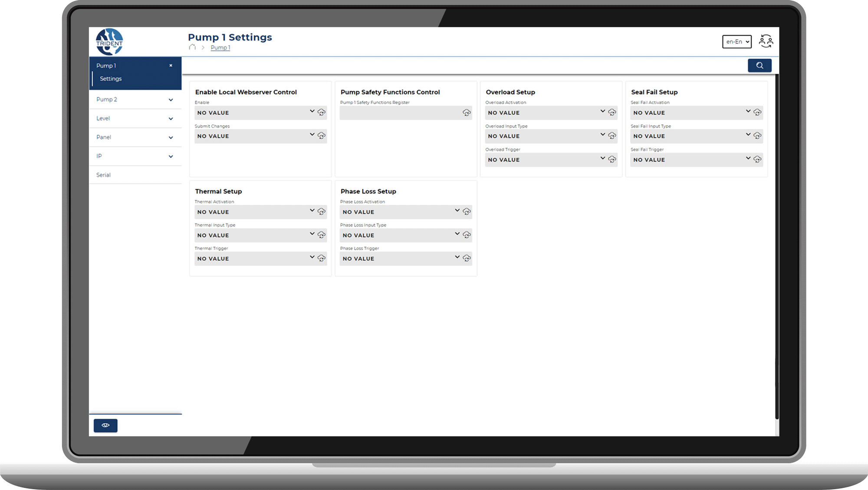Click cloud sync icon beside Overload Activation
This screenshot has height=490, width=868.
(612, 112)
